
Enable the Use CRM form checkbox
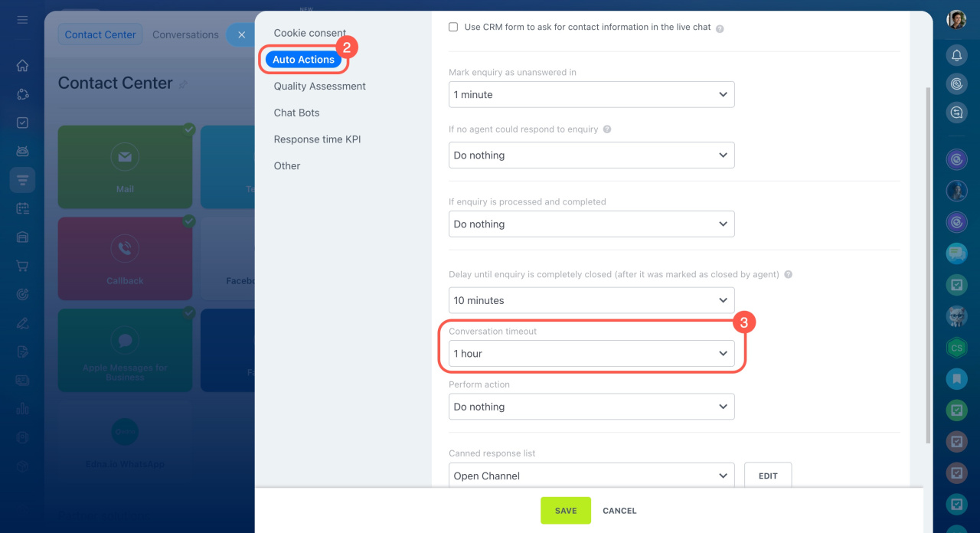coord(453,27)
